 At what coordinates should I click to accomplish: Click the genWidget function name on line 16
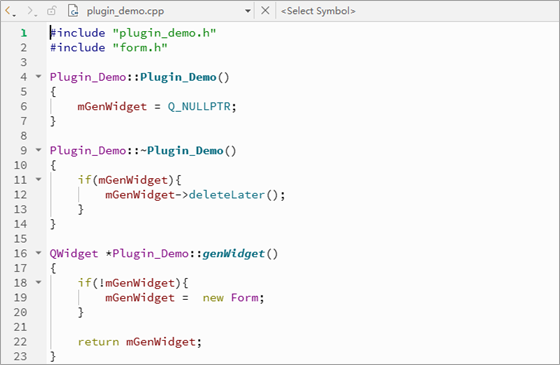(234, 254)
